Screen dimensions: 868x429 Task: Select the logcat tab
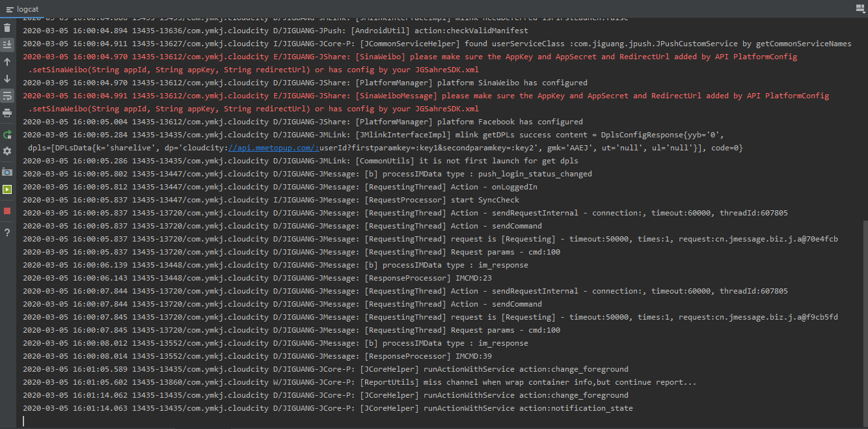pos(22,9)
